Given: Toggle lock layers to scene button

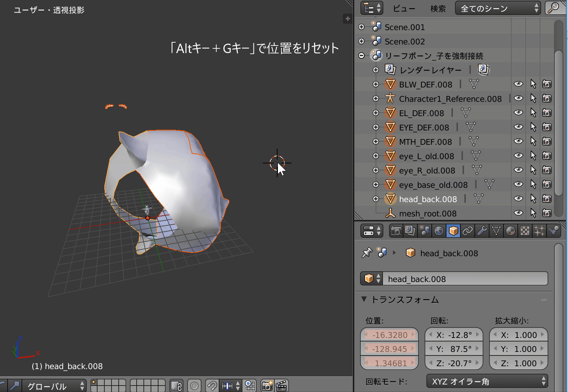Looking at the screenshot, I should [x=176, y=386].
